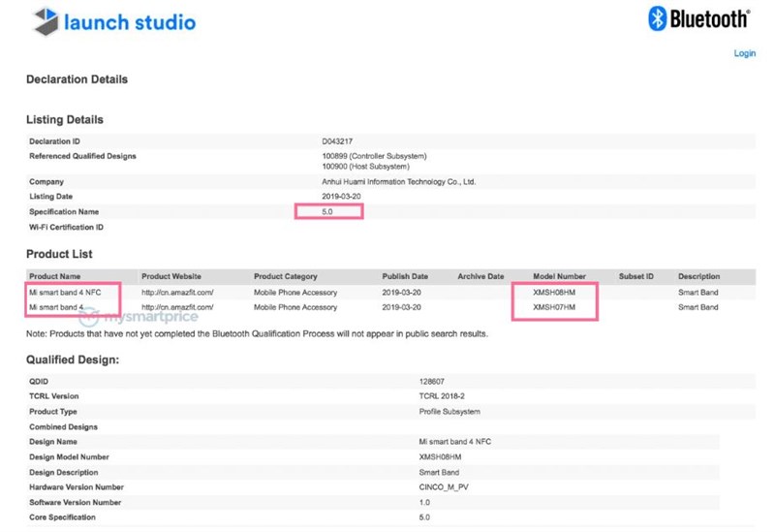Select the Specification Name value 5.0
The height and width of the screenshot is (532, 775).
point(327,211)
